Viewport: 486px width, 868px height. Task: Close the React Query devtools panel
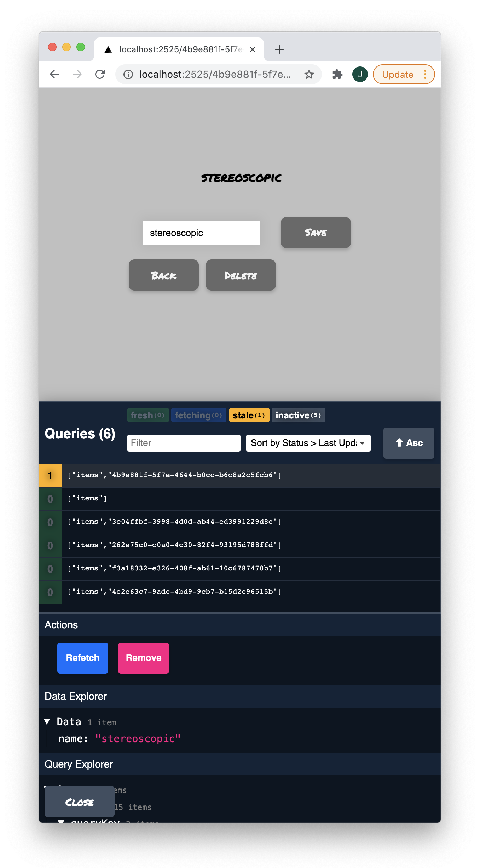tap(80, 802)
